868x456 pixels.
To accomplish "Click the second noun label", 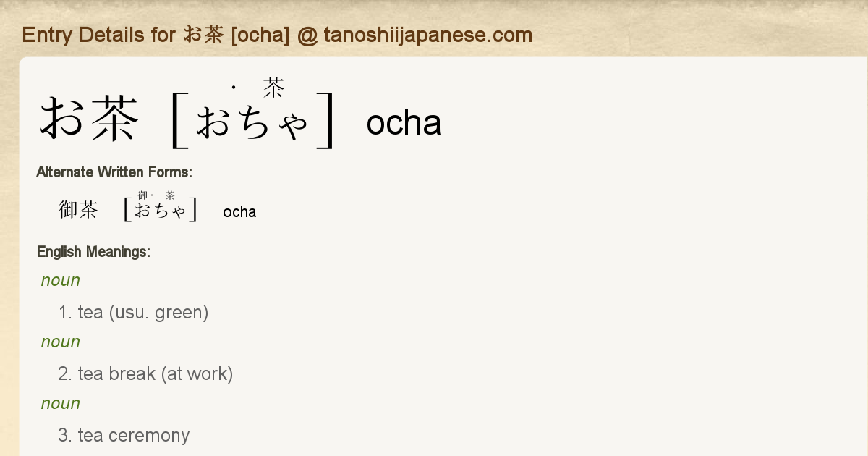I will click(x=61, y=342).
